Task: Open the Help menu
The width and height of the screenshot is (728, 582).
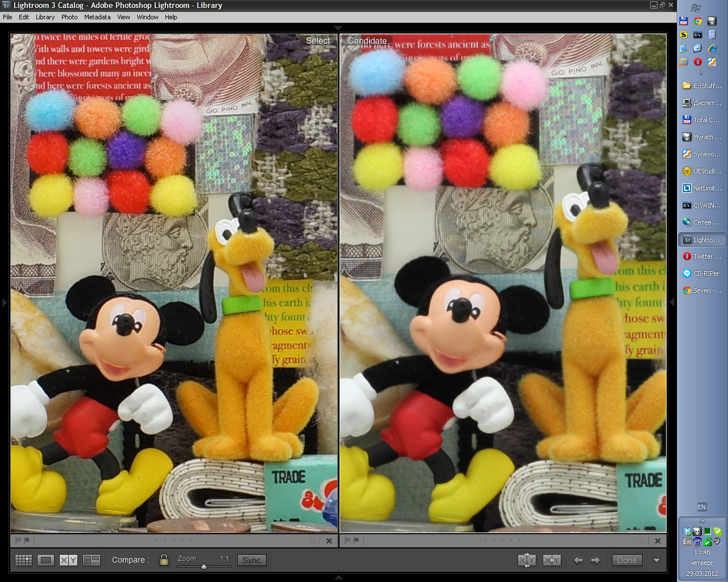Action: point(171,17)
